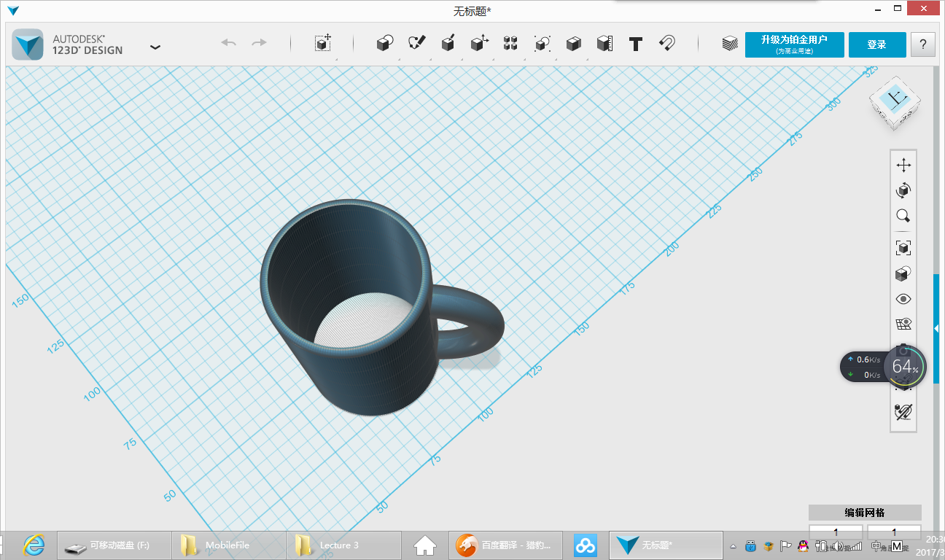
Task: Toggle solids visibility with the eye icon
Action: [903, 299]
